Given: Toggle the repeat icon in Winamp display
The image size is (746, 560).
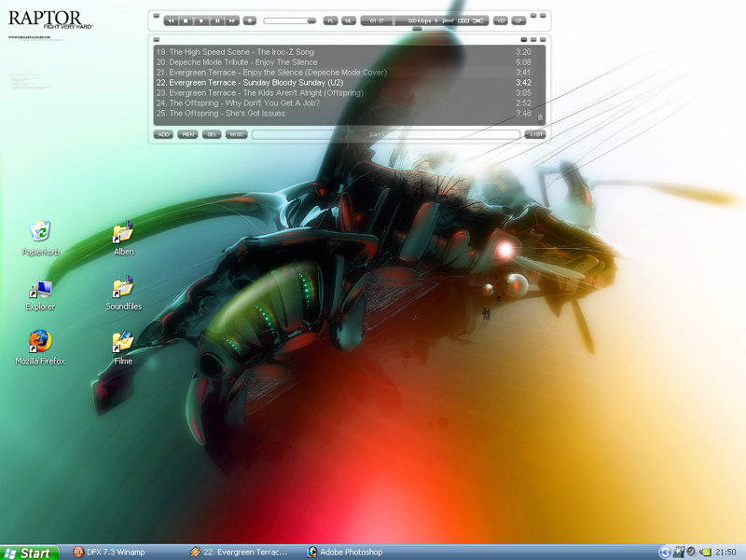Looking at the screenshot, I should click(463, 20).
